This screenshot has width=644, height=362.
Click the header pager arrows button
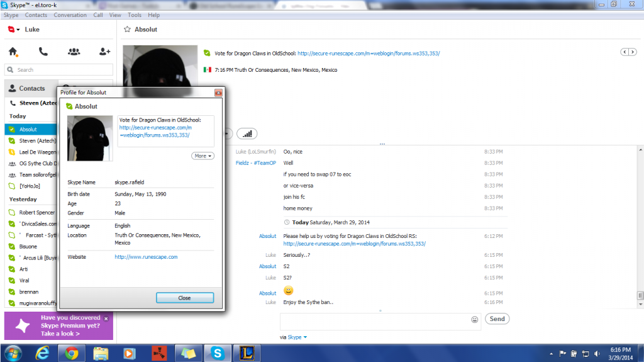[628, 52]
